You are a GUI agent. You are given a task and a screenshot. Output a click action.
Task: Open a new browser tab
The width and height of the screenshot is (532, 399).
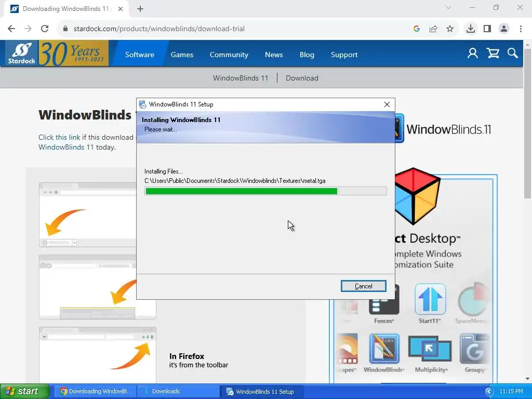pyautogui.click(x=140, y=9)
